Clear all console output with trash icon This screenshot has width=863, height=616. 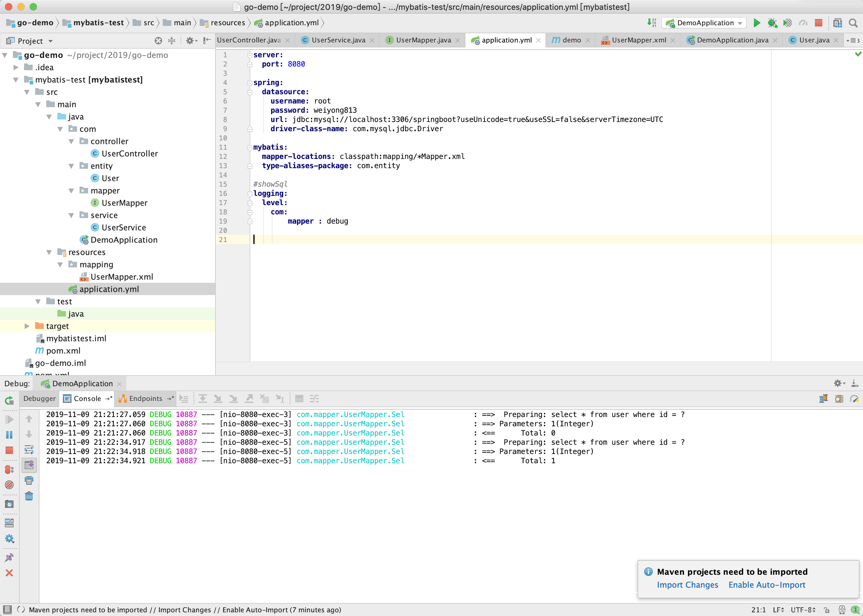coord(29,496)
